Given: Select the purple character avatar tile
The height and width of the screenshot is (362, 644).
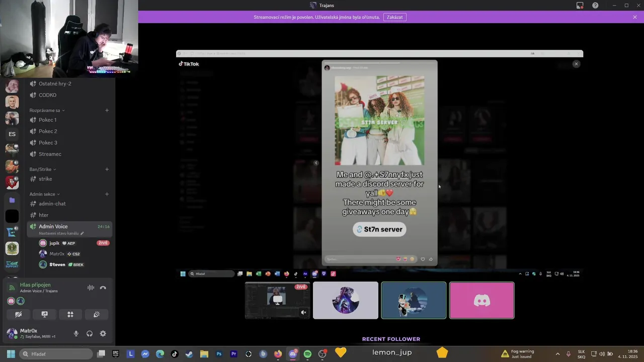Looking at the screenshot, I should [x=346, y=300].
